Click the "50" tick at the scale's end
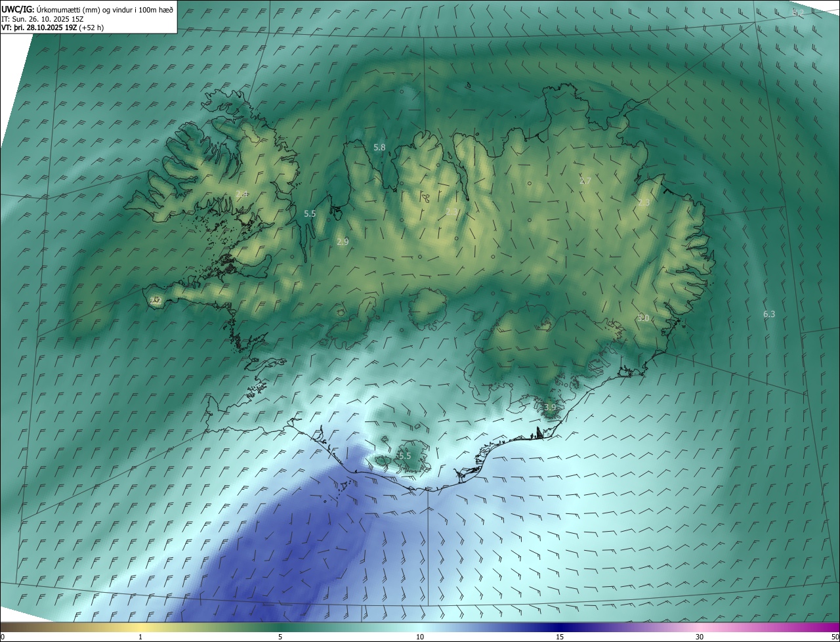Screen dimensions: 840x642 point(835,637)
